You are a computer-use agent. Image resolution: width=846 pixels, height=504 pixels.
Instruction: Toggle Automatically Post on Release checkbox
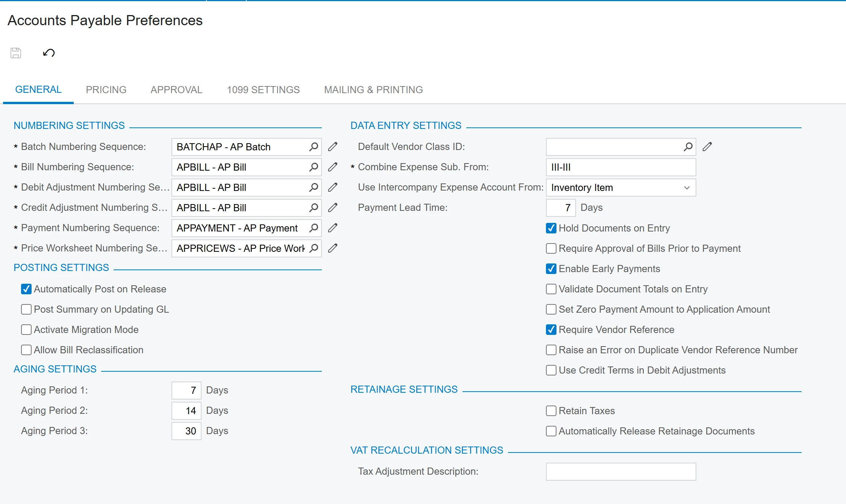[26, 289]
